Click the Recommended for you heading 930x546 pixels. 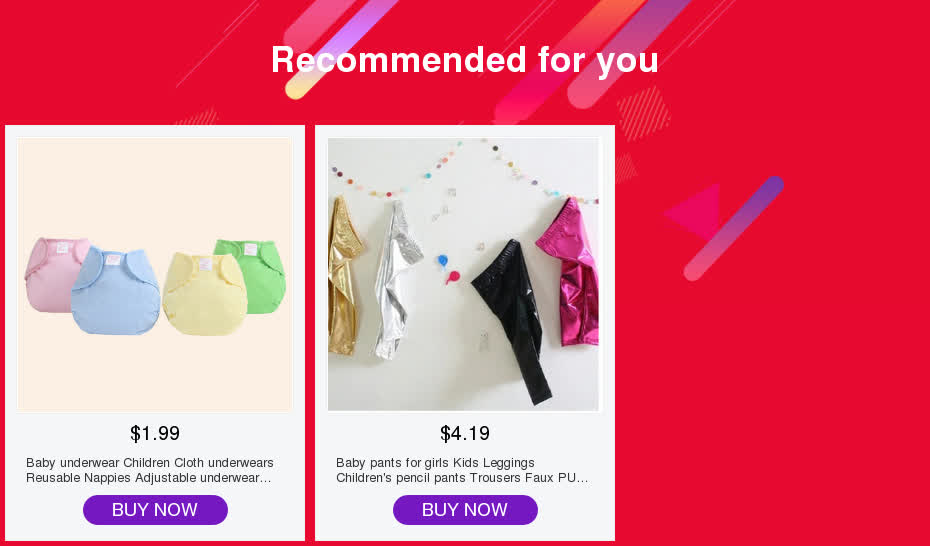pos(464,59)
